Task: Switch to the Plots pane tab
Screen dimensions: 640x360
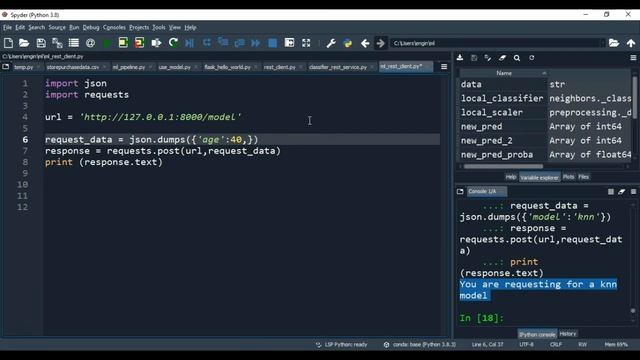Action: (x=568, y=177)
